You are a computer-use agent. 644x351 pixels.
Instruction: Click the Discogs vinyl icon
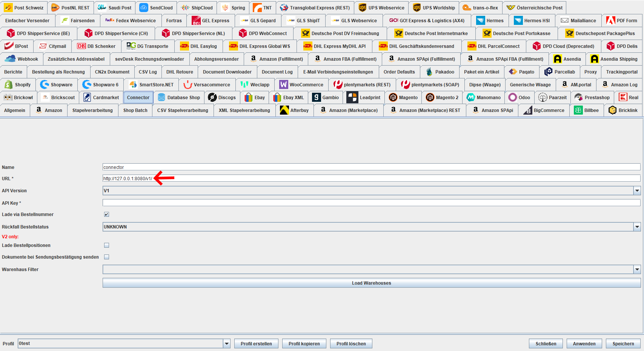(x=212, y=97)
